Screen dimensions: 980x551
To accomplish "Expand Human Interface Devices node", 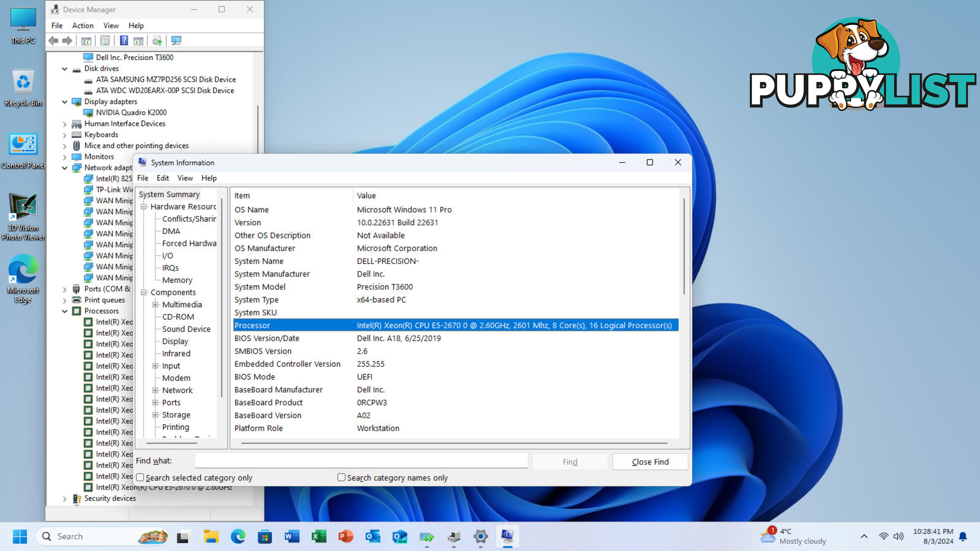I will (65, 124).
